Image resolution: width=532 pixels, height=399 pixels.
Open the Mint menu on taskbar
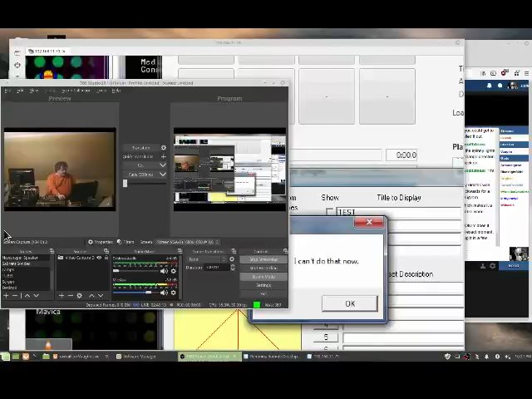tap(5, 357)
